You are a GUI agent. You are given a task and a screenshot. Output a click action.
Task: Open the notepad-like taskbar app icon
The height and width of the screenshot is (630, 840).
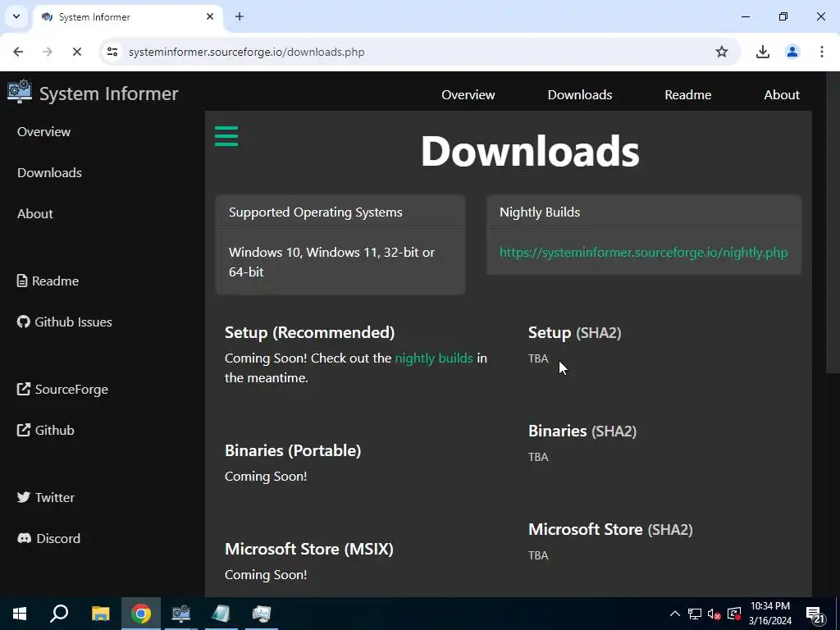coord(221,614)
